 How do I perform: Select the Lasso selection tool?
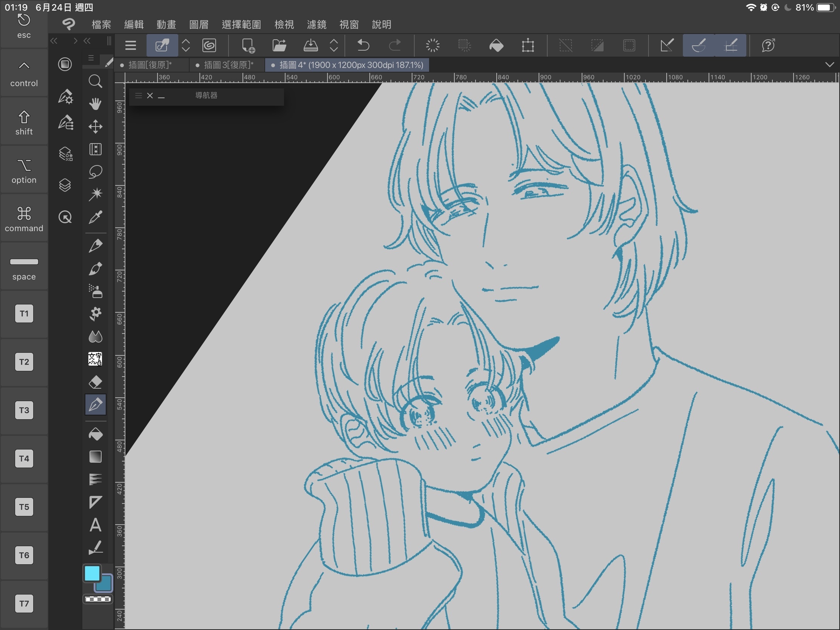click(x=95, y=171)
